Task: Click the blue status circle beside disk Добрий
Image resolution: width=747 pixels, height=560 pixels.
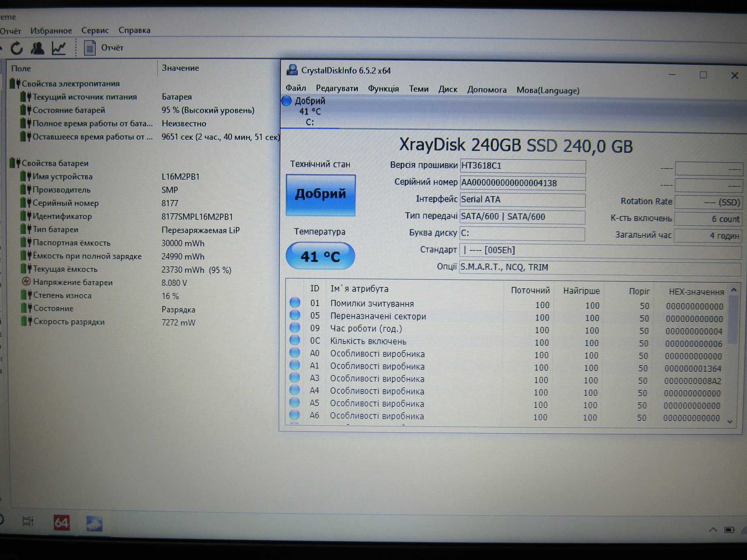Action: (287, 100)
